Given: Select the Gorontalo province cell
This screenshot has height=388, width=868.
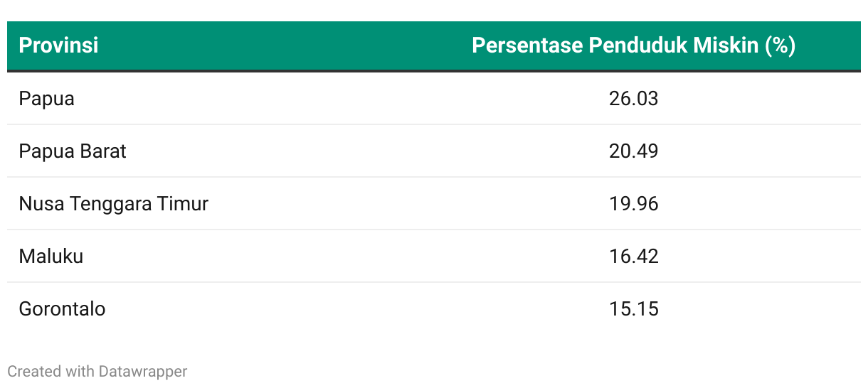Looking at the screenshot, I should click(x=62, y=309).
